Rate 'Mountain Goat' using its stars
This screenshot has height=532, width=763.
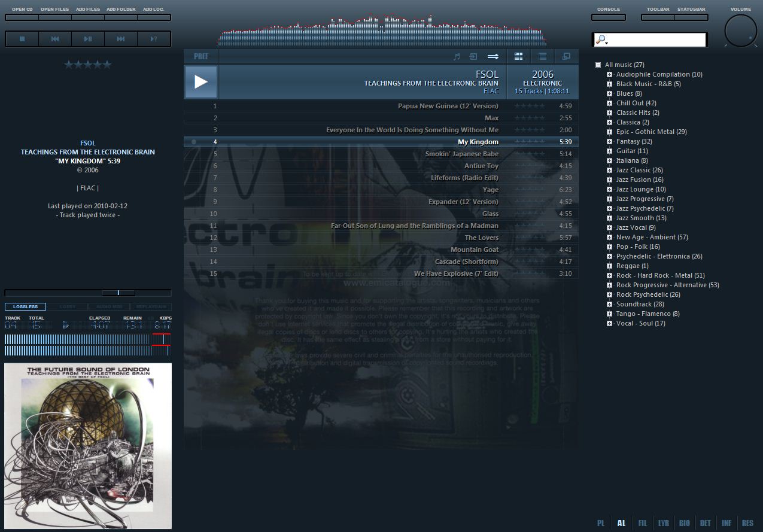[x=531, y=250]
